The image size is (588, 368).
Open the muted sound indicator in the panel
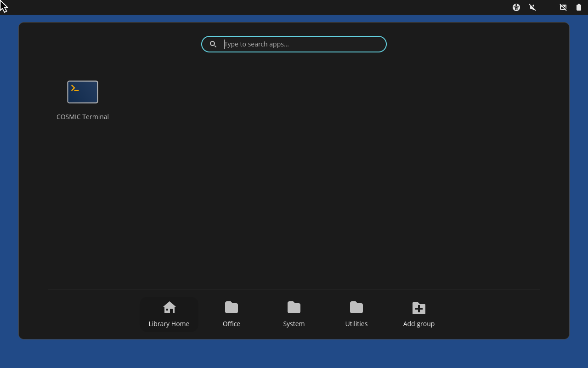pos(532,7)
